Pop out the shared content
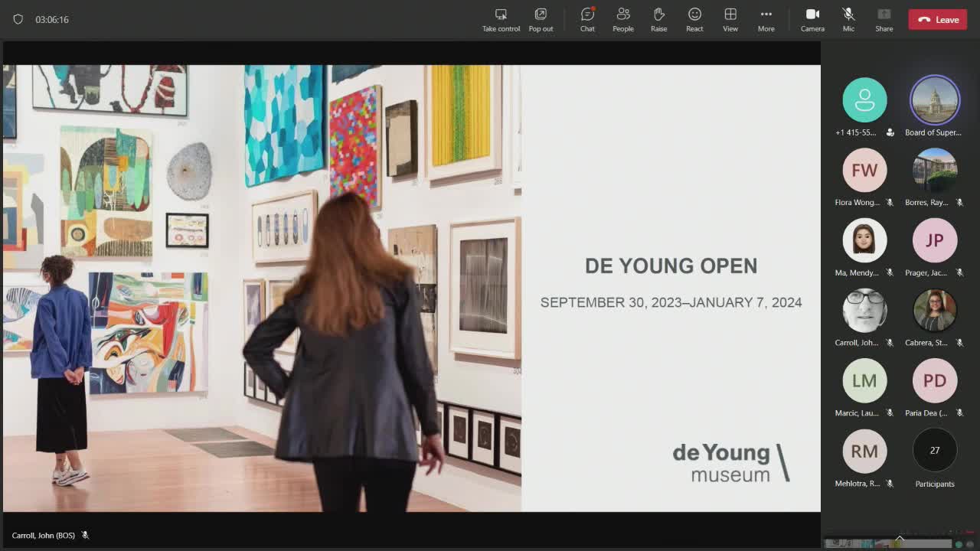Screen dimensions: 980x551 541,20
